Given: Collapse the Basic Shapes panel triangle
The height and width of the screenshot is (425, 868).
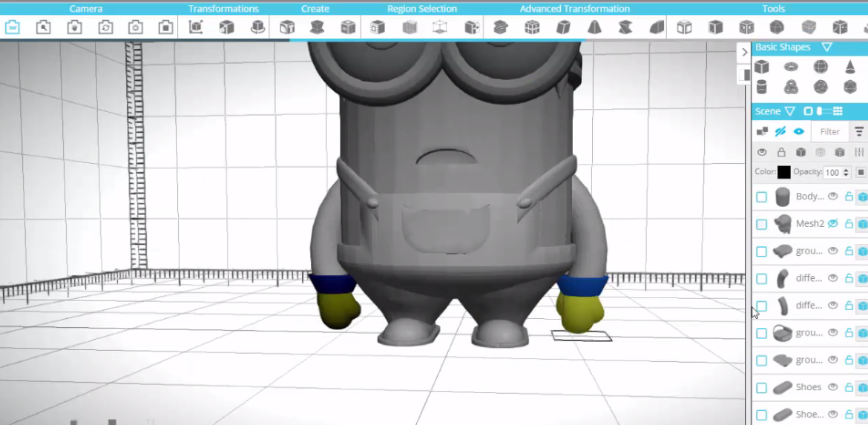Looking at the screenshot, I should [826, 47].
